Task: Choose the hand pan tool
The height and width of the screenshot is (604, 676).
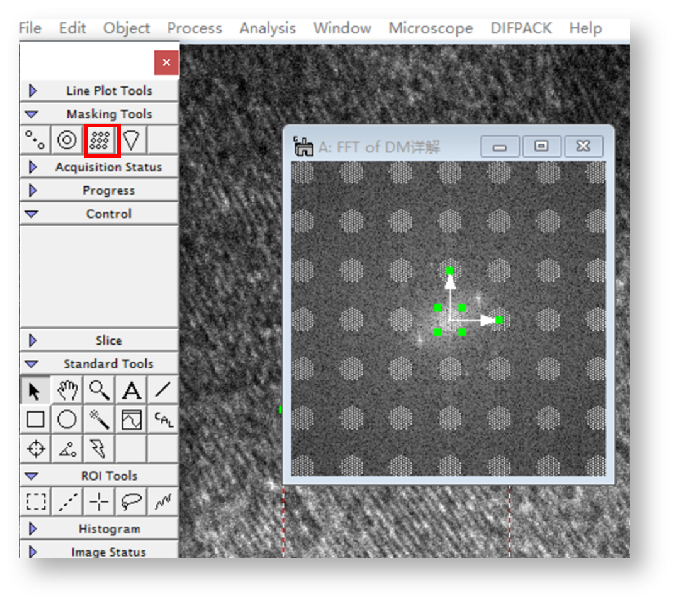Action: point(67,390)
